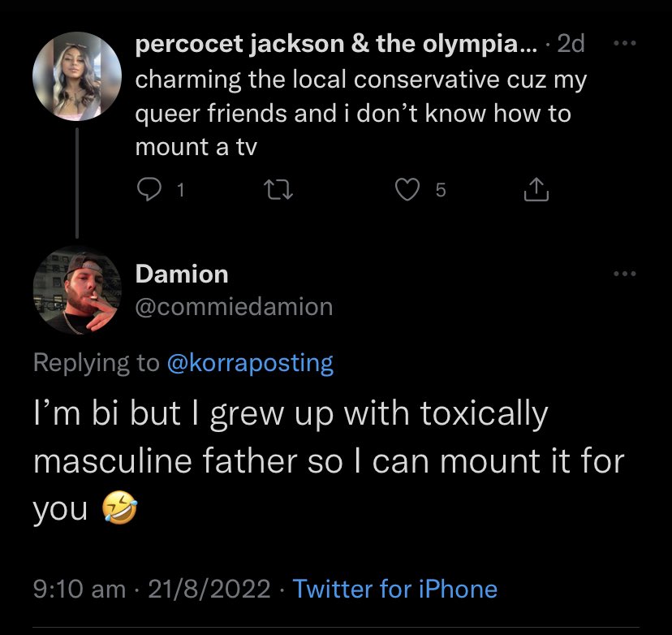Viewport: 672px width, 635px height.
Task: Click the 'charming the local conservative' tweet text
Action: point(361,113)
